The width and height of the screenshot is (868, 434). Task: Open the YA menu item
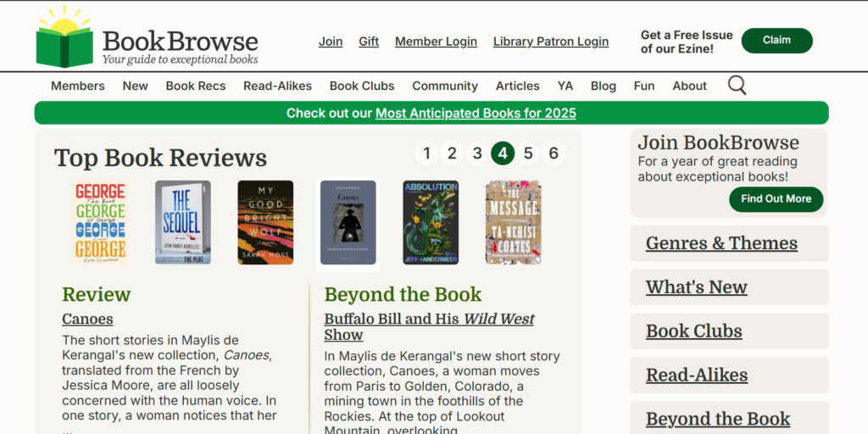coord(565,86)
